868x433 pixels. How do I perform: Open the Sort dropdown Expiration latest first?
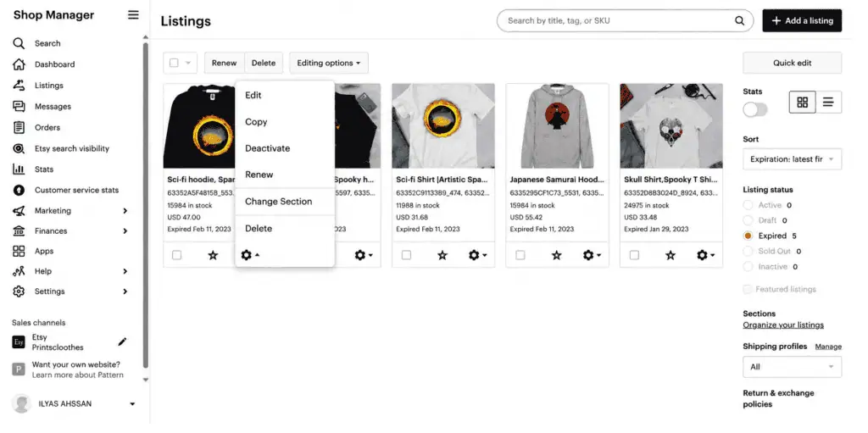[x=793, y=159]
